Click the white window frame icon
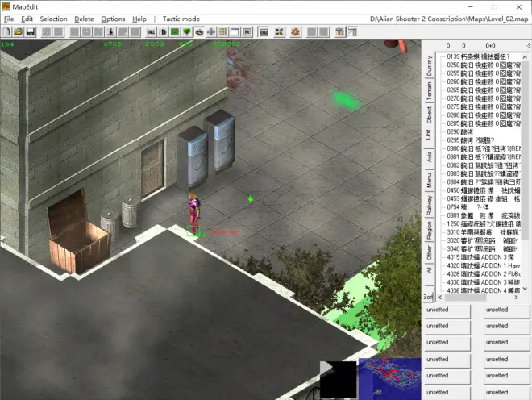The image size is (532, 400). [x=235, y=32]
